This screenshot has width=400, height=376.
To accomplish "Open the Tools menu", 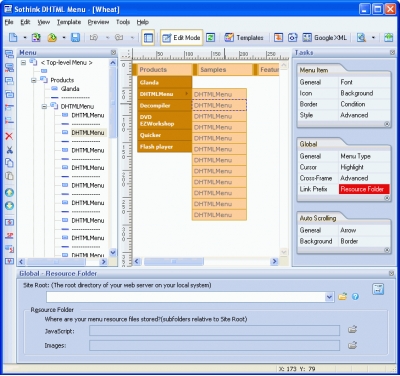I will (123, 22).
